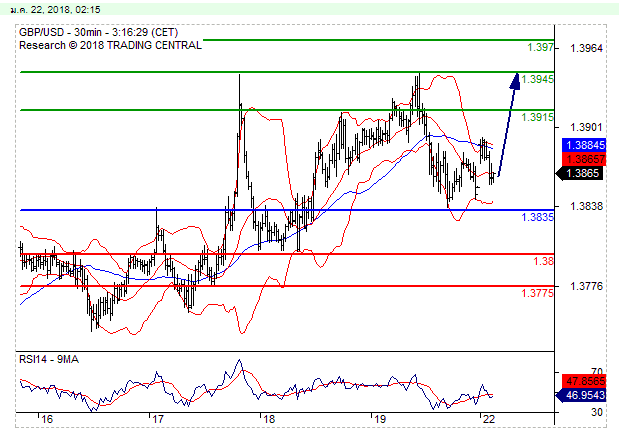Click the RSI 30 level label
This screenshot has height=438, width=619.
click(597, 412)
